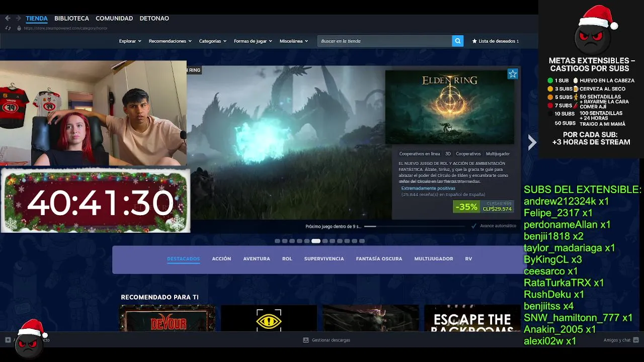The width and height of the screenshot is (644, 362).
Task: Open the Escape the Backrooms card
Action: click(x=472, y=318)
